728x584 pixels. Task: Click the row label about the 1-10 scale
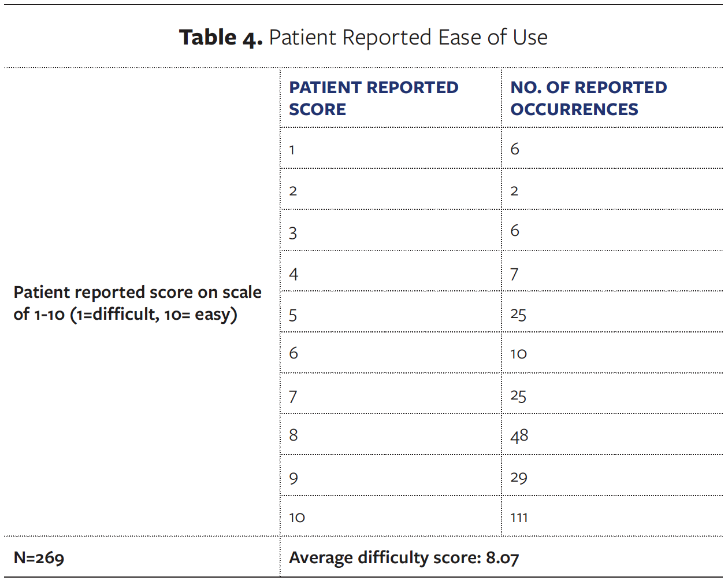tap(138, 303)
